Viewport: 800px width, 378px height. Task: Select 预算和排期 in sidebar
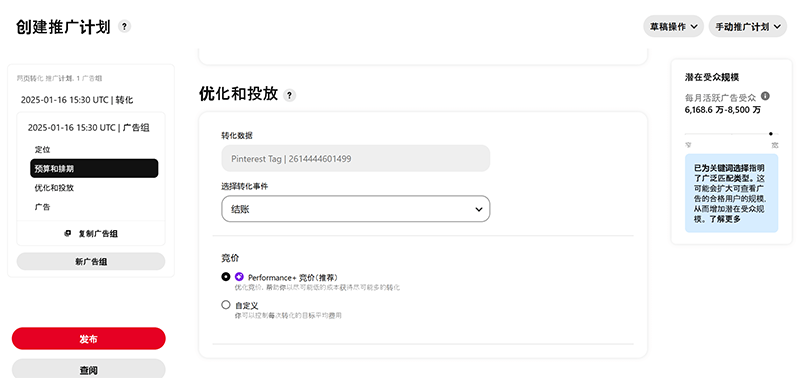point(94,168)
